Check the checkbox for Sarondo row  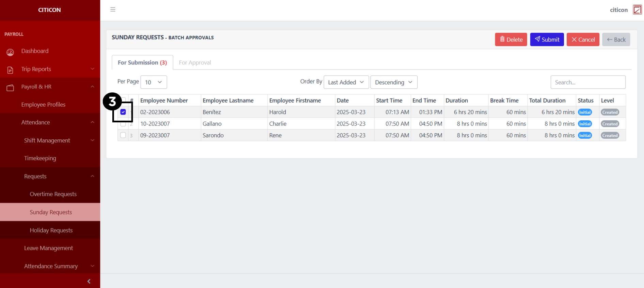pos(123,135)
